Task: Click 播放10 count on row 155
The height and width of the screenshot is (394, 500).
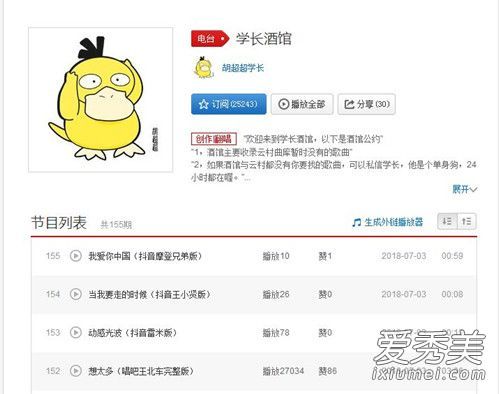Action: coord(276,256)
